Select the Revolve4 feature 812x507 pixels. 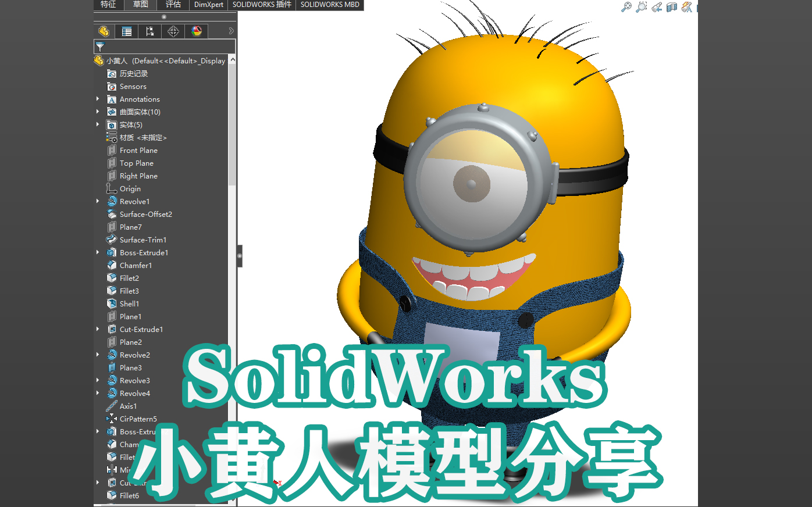click(134, 394)
